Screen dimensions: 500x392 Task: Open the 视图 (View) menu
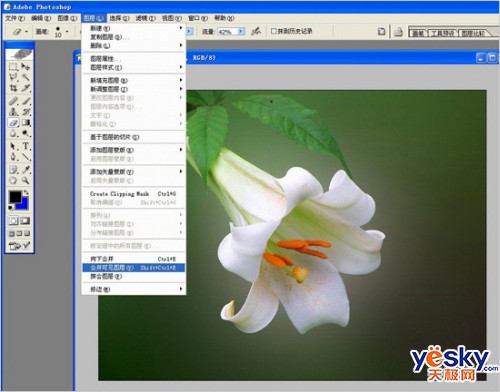[172, 18]
